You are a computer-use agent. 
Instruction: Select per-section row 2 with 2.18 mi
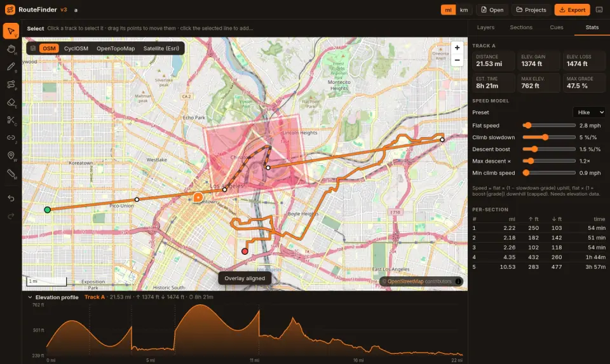coord(539,238)
